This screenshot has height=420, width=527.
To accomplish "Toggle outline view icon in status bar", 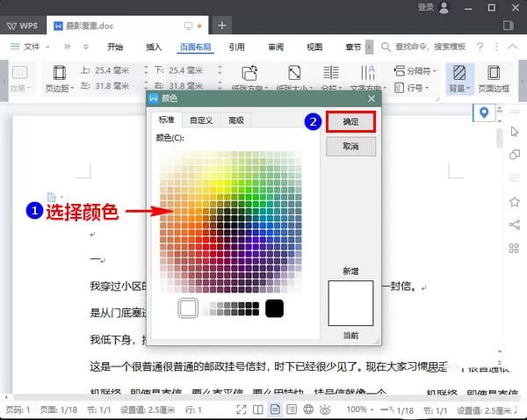I will tap(292, 409).
